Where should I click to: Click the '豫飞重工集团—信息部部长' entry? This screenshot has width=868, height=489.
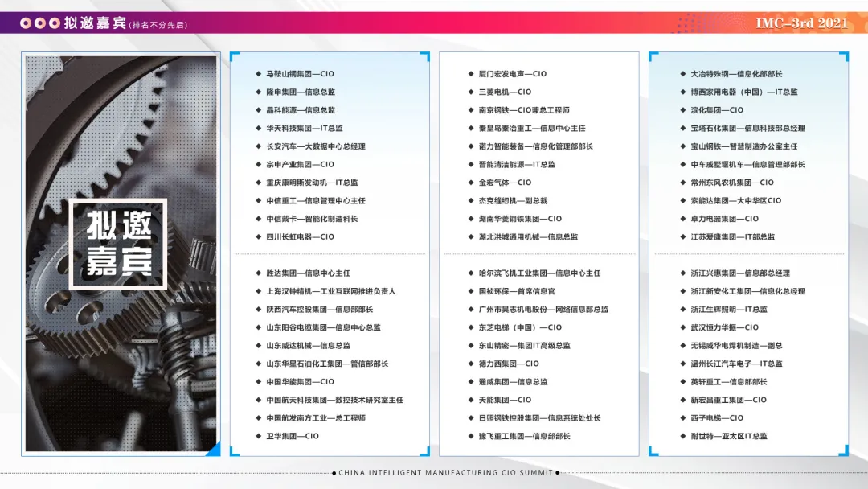click(x=524, y=436)
